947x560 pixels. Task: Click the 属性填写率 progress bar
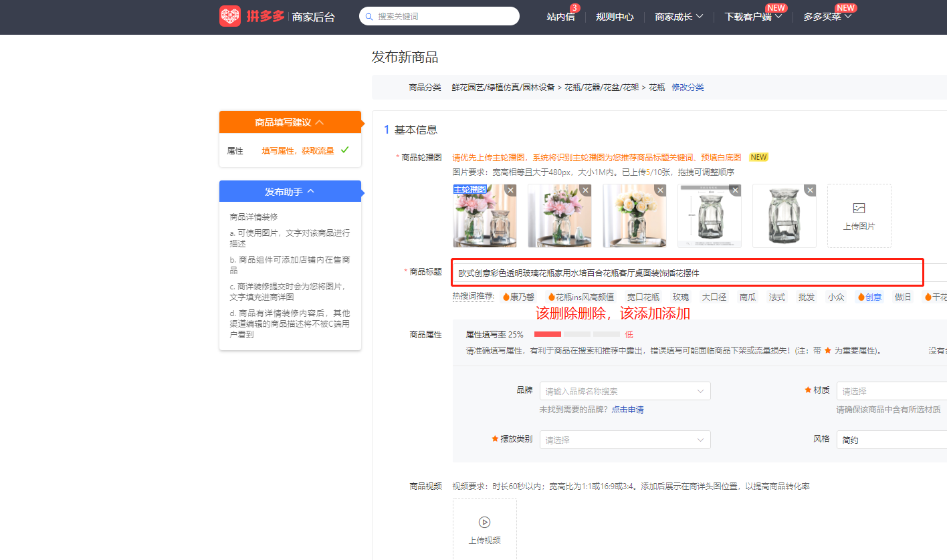577,334
